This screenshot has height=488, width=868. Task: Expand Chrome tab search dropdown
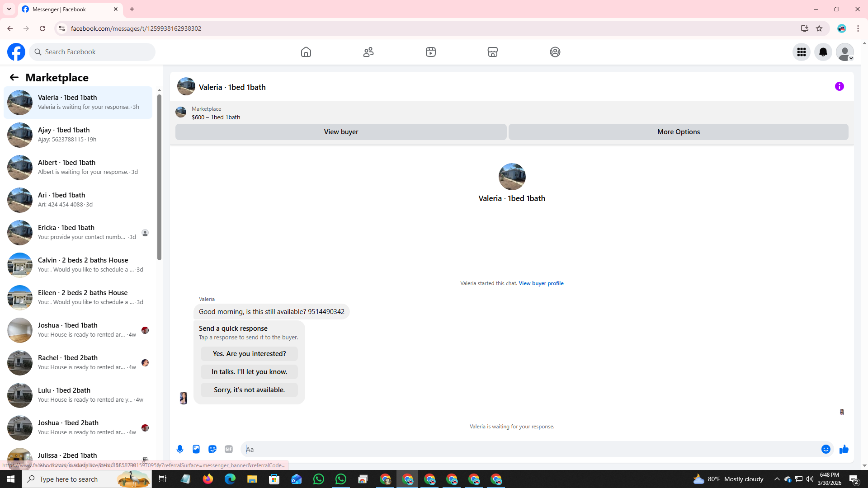click(x=9, y=9)
